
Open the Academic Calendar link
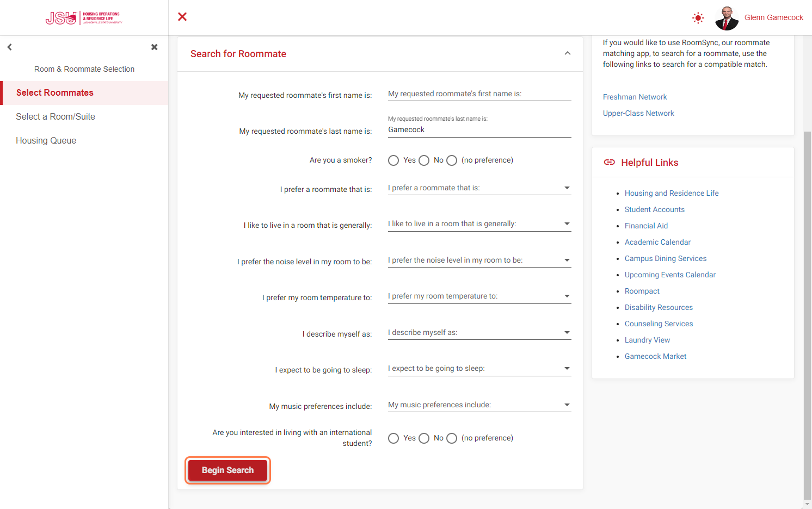(657, 242)
